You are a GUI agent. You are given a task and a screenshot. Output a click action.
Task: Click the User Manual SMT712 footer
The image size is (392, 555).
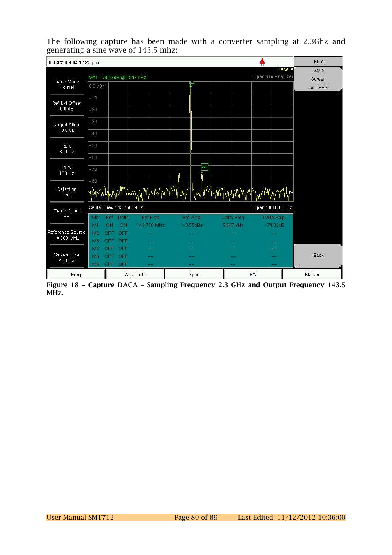click(80, 517)
